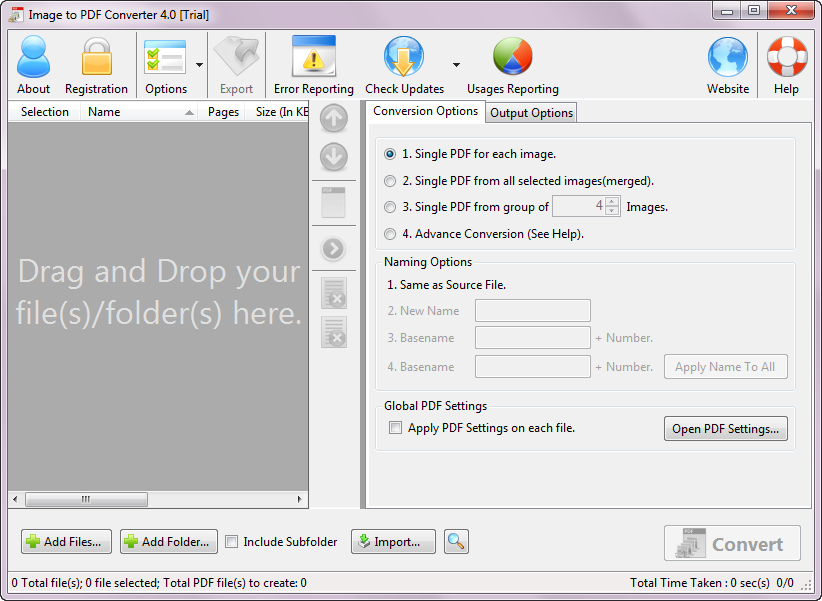Click the 4. Basename input field
The image size is (822, 601).
(x=533, y=367)
